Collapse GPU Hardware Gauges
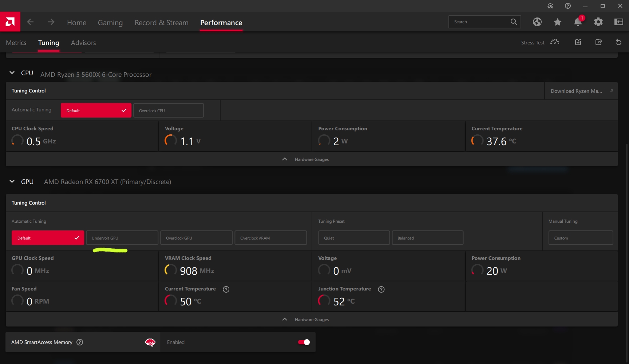 coord(312,319)
